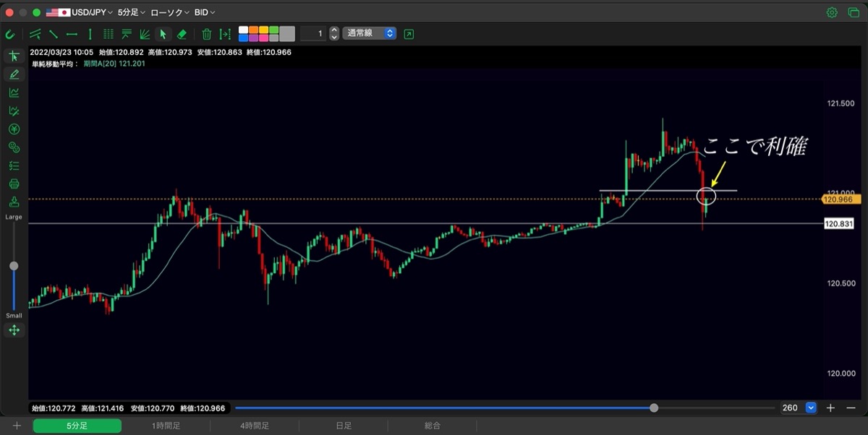Select the trend line drawing tool

pos(35,34)
